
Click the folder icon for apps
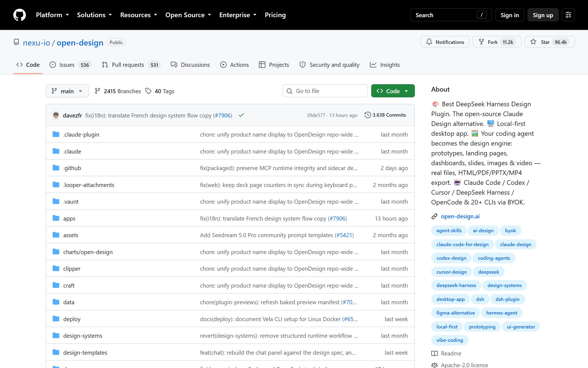(x=56, y=218)
